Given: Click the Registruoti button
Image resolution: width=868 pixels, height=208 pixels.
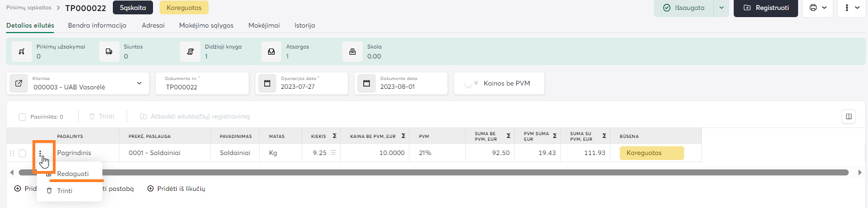Looking at the screenshot, I should point(766,8).
